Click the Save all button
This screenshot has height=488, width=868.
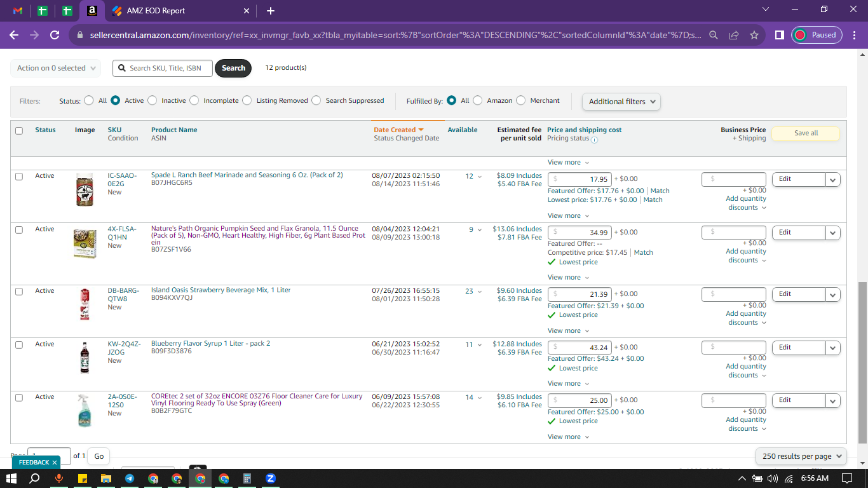click(x=806, y=133)
